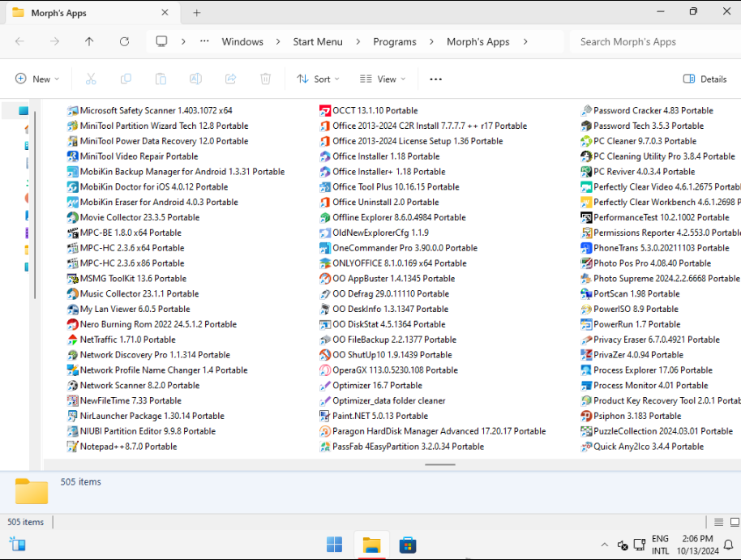Click the PrivaZer 4.0.94 icon
The width and height of the screenshot is (741, 560).
(x=586, y=354)
